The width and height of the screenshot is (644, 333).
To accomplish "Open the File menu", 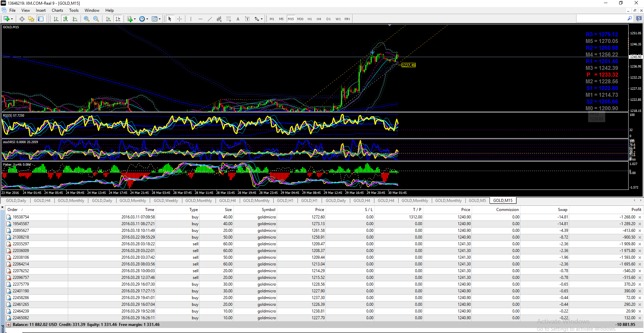I will [x=12, y=10].
